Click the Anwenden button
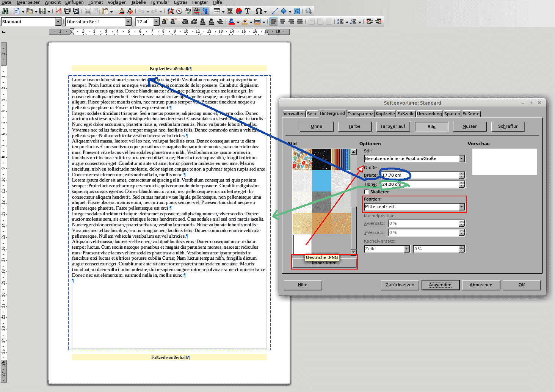555x392 pixels. [440, 285]
